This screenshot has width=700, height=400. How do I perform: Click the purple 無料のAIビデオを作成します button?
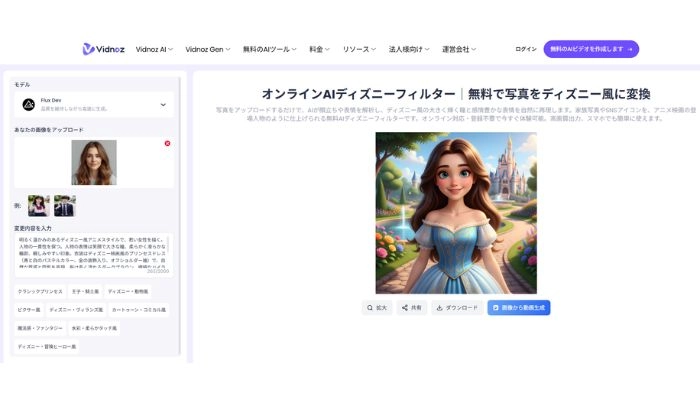pos(591,49)
